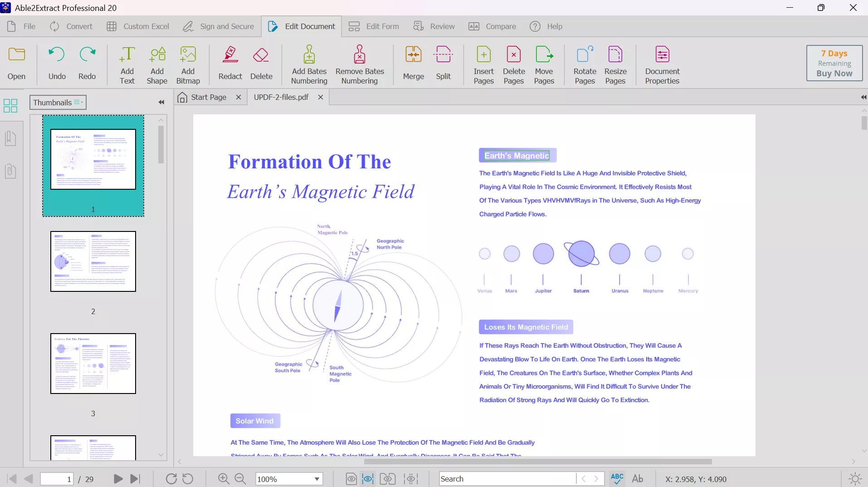Open the Attachments panel

tap(10, 171)
